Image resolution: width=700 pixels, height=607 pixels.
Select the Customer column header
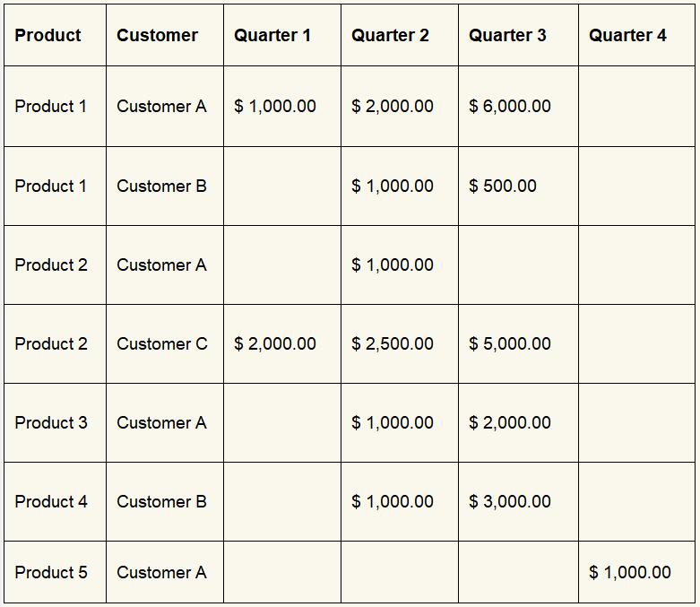pos(158,35)
